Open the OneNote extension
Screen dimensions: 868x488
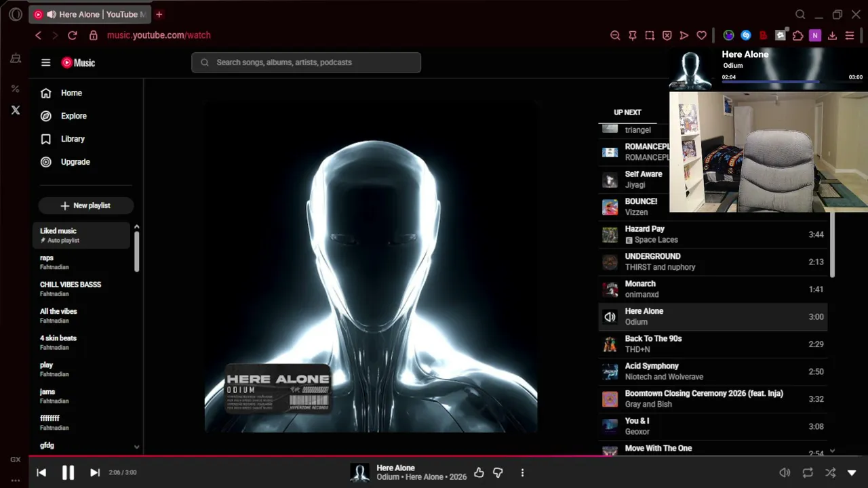coord(815,35)
